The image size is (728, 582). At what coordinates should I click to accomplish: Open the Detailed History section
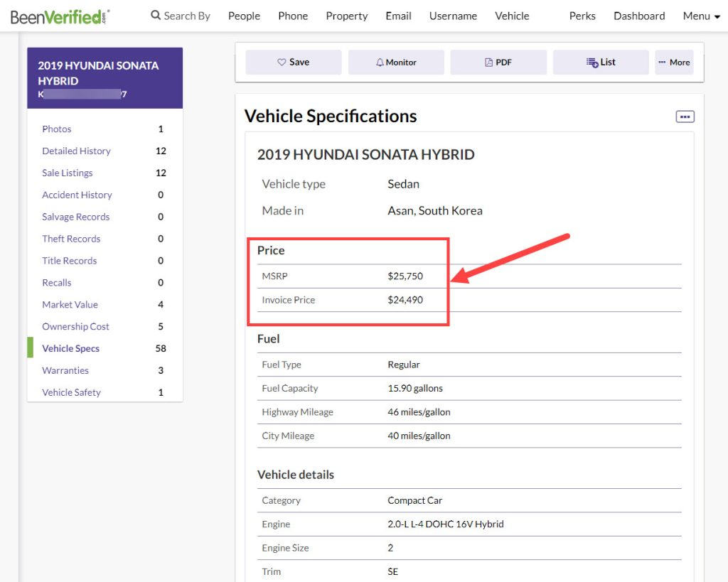click(76, 151)
